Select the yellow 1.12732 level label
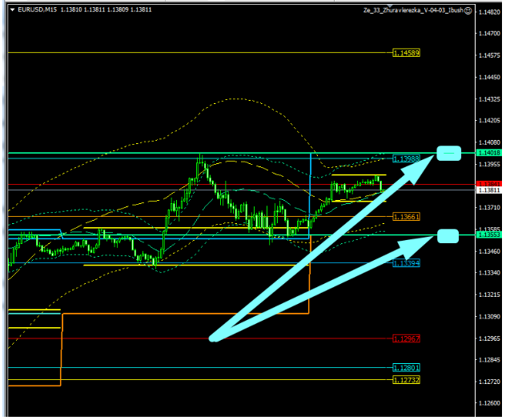The width and height of the screenshot is (506, 420). [406, 380]
